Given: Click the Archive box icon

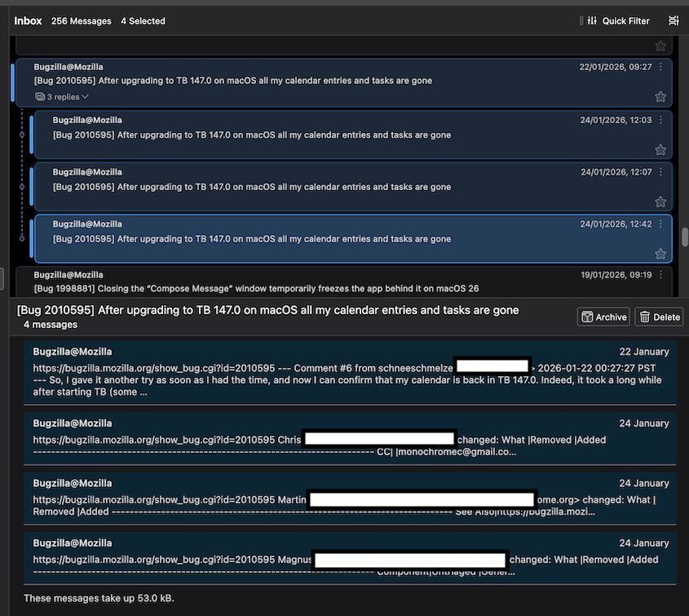Looking at the screenshot, I should pyautogui.click(x=587, y=317).
